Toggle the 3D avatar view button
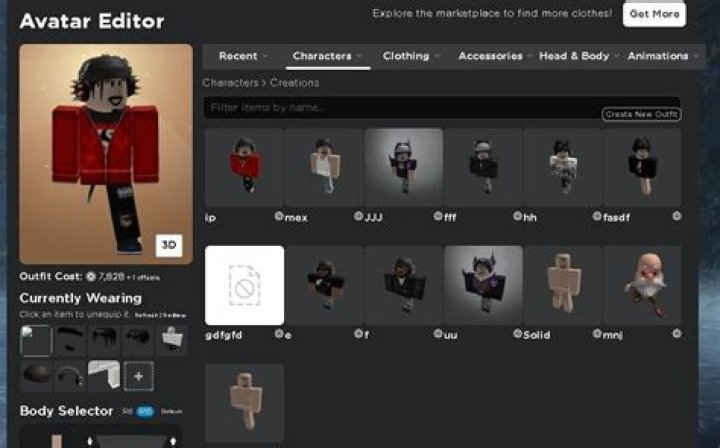Viewport: 720px width, 448px height. (168, 246)
